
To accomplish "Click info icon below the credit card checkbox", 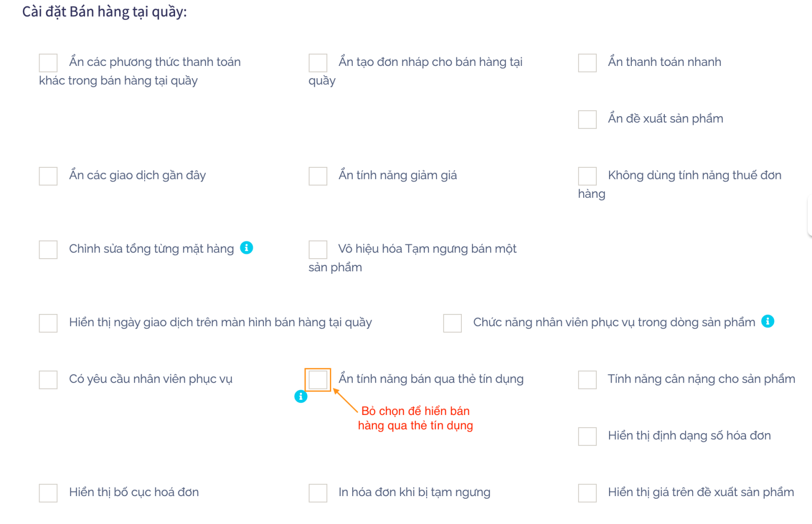I will coord(301,396).
